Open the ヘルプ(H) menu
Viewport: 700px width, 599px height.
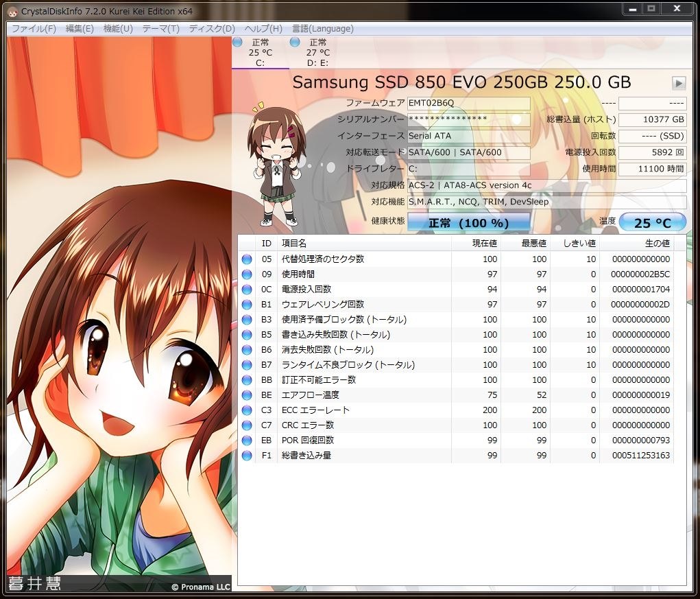(263, 29)
